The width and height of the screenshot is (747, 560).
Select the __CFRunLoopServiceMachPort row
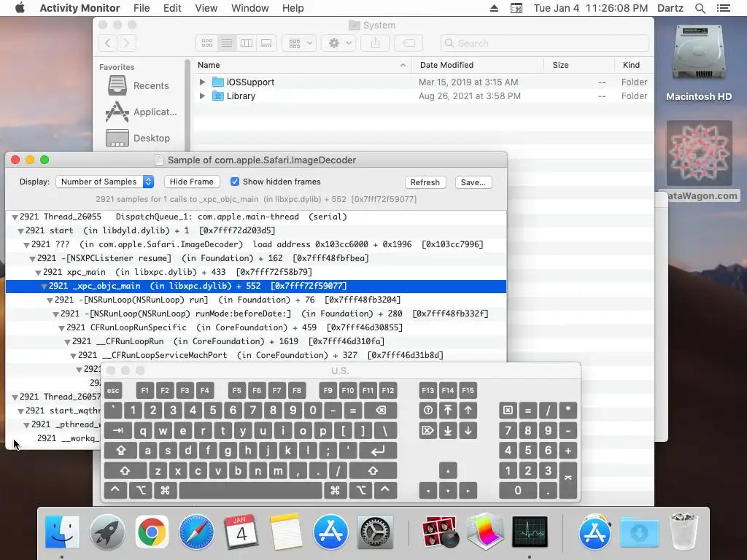point(256,355)
